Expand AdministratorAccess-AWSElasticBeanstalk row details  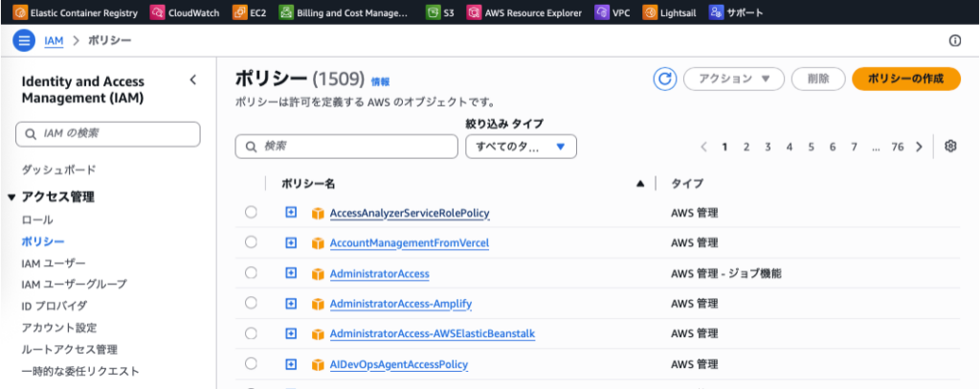(291, 333)
